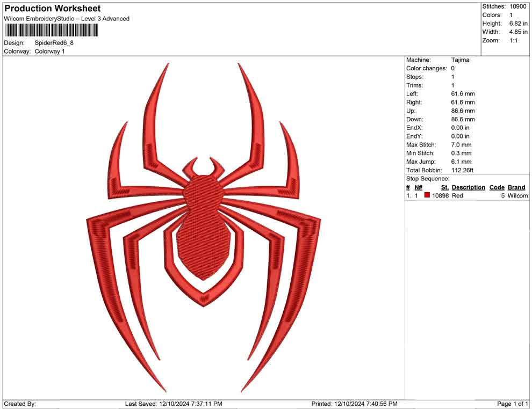
Task: Click the 'Design:' label
Action: pyautogui.click(x=15, y=43)
